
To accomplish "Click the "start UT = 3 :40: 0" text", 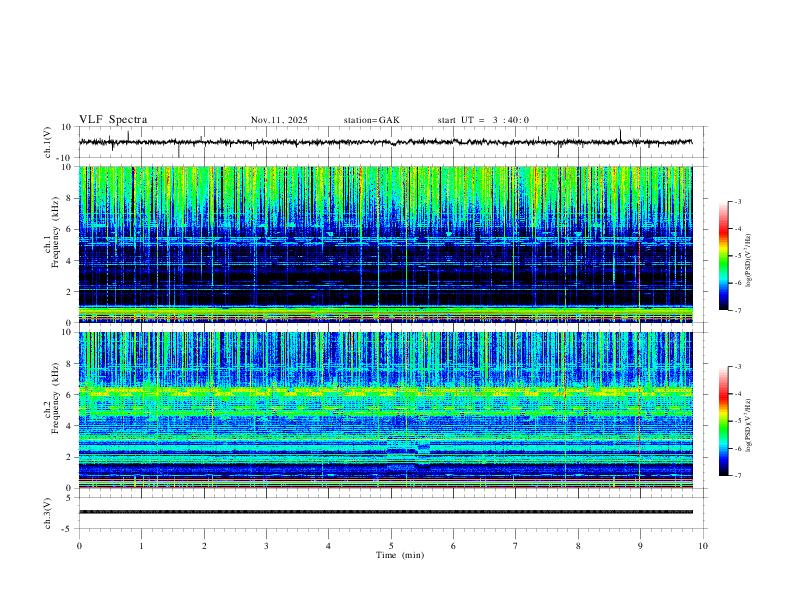I will [x=483, y=120].
